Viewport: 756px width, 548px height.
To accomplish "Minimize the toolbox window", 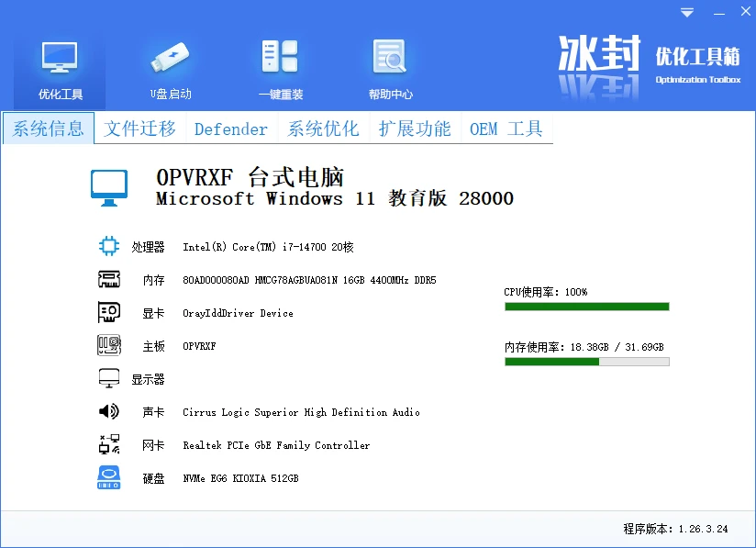I will (719, 13).
